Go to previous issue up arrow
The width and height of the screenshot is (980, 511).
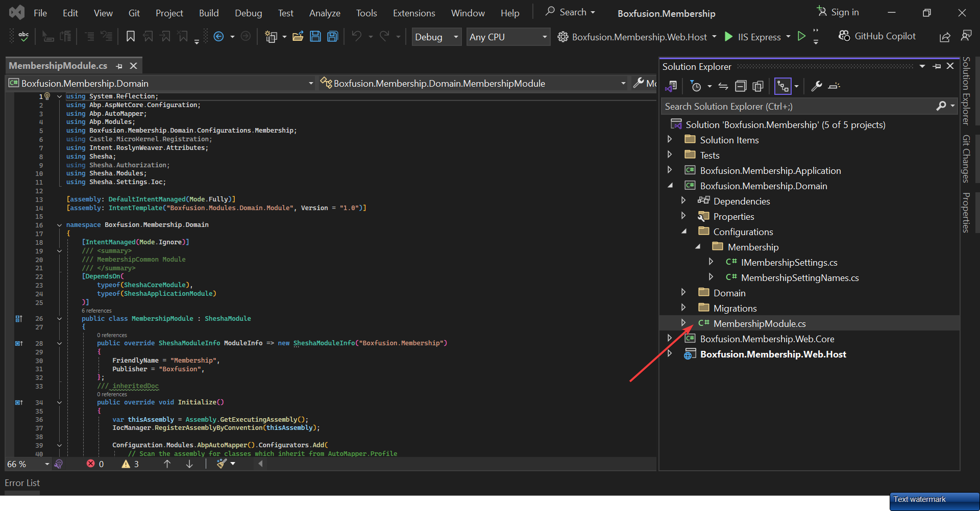[167, 464]
